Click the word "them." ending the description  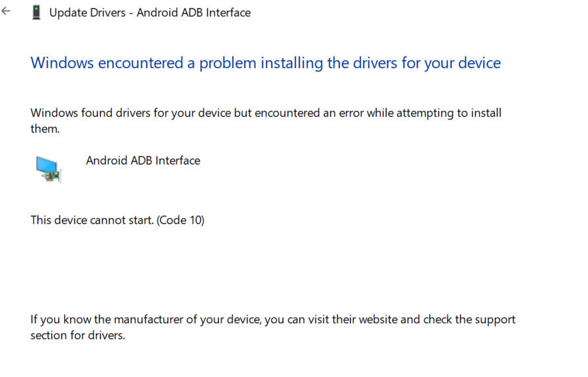pyautogui.click(x=45, y=130)
